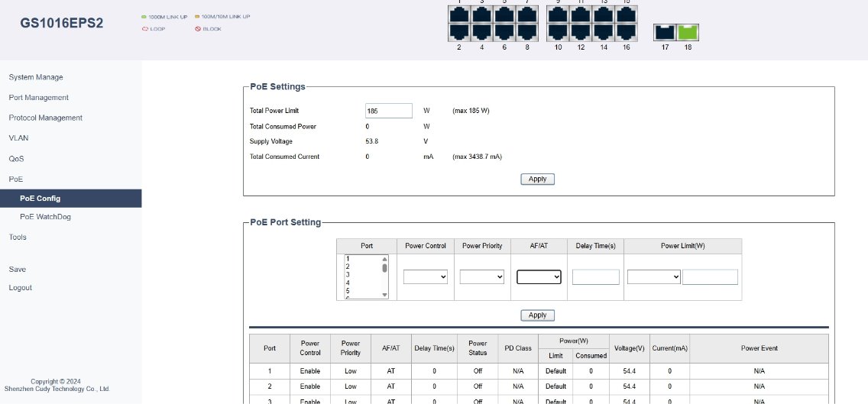The image size is (868, 404).
Task: Apply the PoE Port Setting changes
Action: coord(537,315)
